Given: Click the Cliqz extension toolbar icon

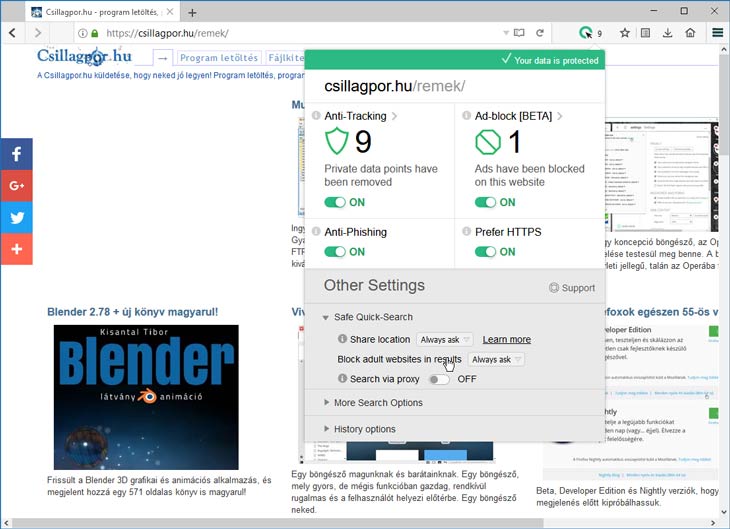Looking at the screenshot, I should (x=586, y=33).
